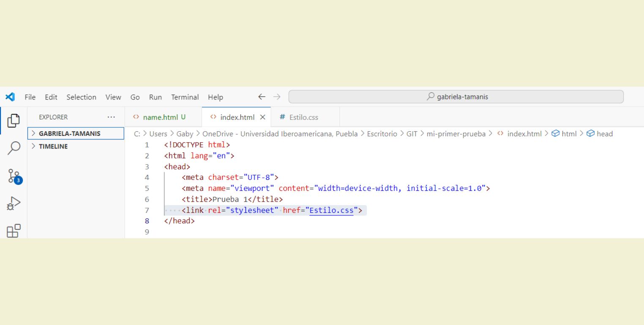This screenshot has width=644, height=325.
Task: Select the head symbol breadcrumb
Action: (600, 134)
